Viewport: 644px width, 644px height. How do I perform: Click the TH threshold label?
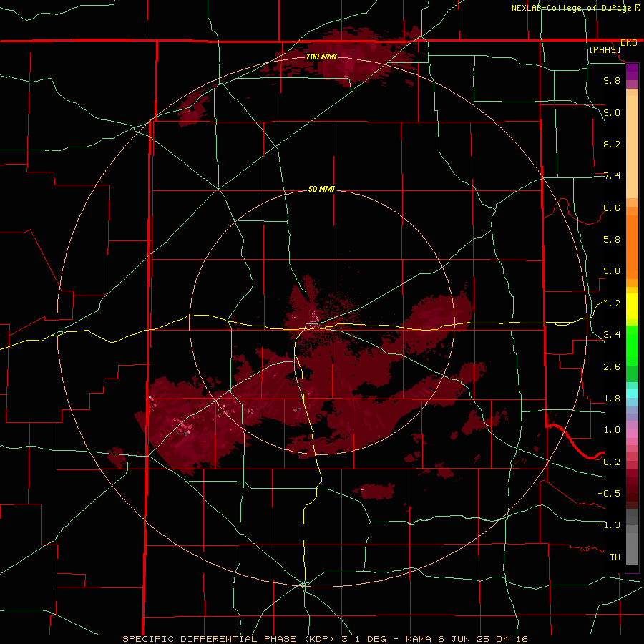point(615,557)
